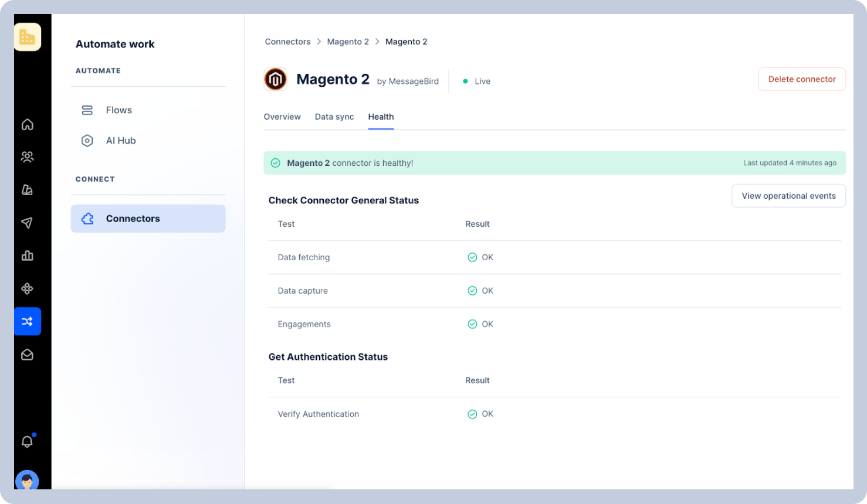This screenshot has width=867, height=504.
Task: Switch to the Data sync tab
Action: [334, 117]
